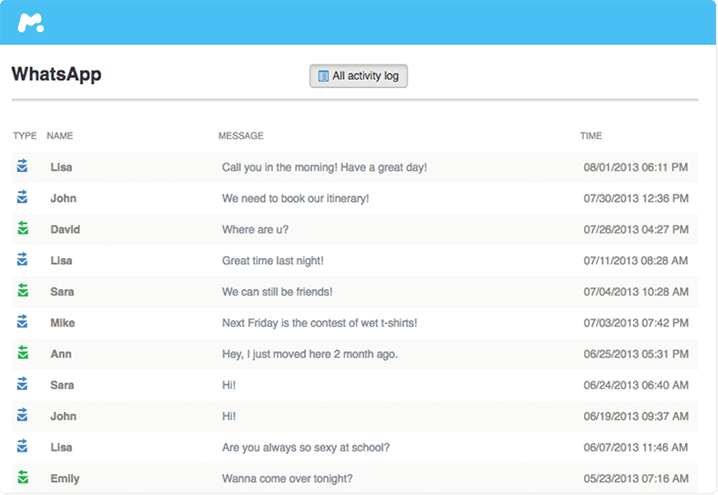718x495 pixels.
Task: Sort by the NAME column header
Action: click(60, 136)
